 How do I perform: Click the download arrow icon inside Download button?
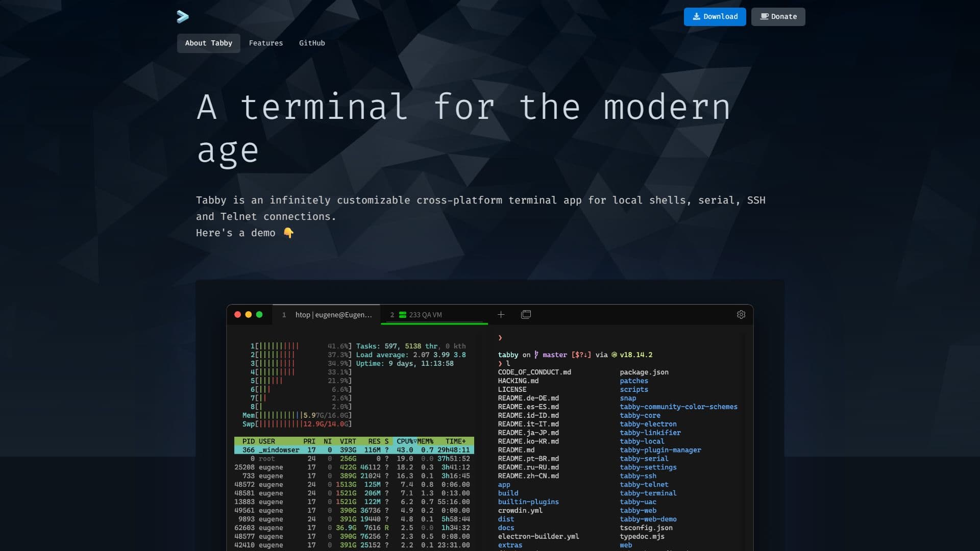click(696, 16)
